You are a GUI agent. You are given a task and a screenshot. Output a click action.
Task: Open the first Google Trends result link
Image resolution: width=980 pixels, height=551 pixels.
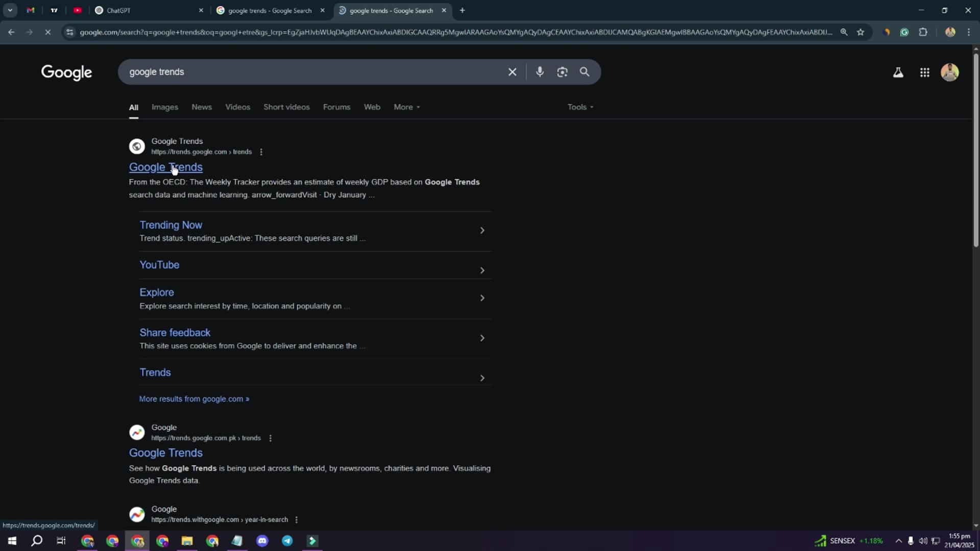point(165,167)
